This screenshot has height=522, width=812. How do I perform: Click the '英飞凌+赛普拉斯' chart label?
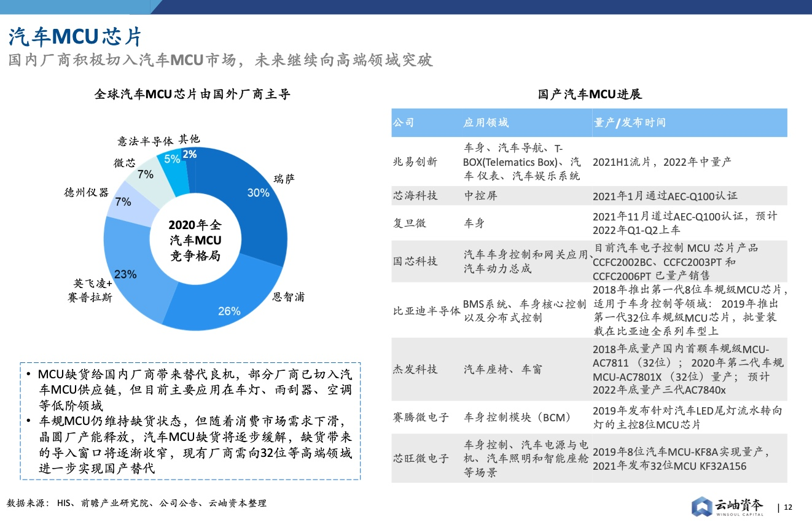90,290
